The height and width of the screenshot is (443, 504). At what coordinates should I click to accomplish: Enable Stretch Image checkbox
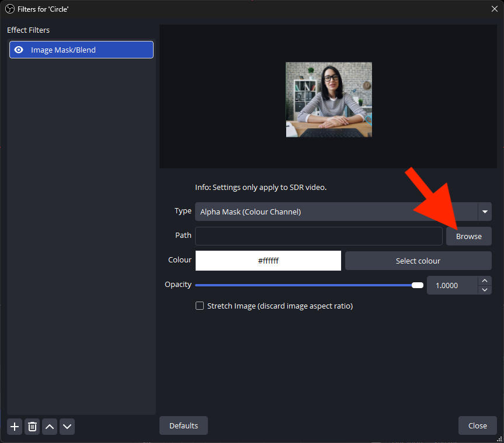[x=200, y=306]
